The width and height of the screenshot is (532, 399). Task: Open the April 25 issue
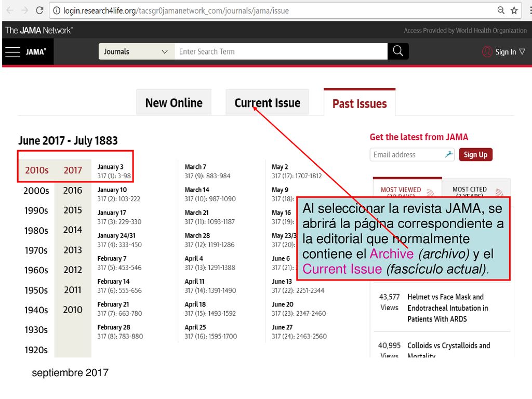211,332
